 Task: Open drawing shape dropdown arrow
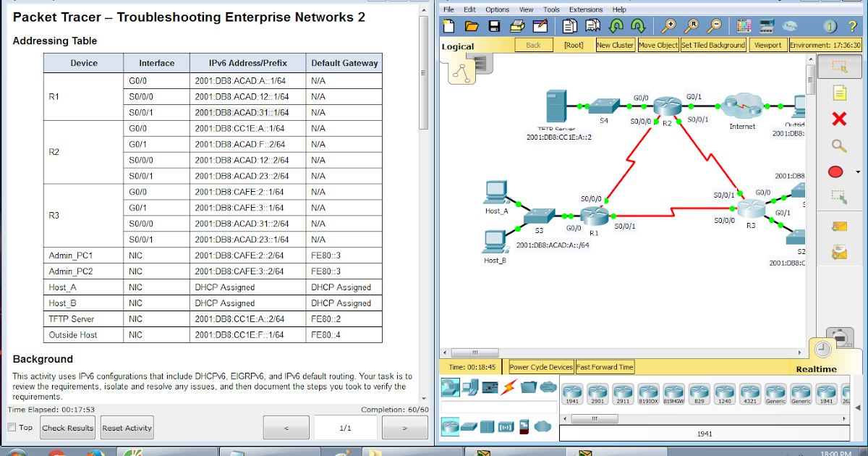coord(858,172)
